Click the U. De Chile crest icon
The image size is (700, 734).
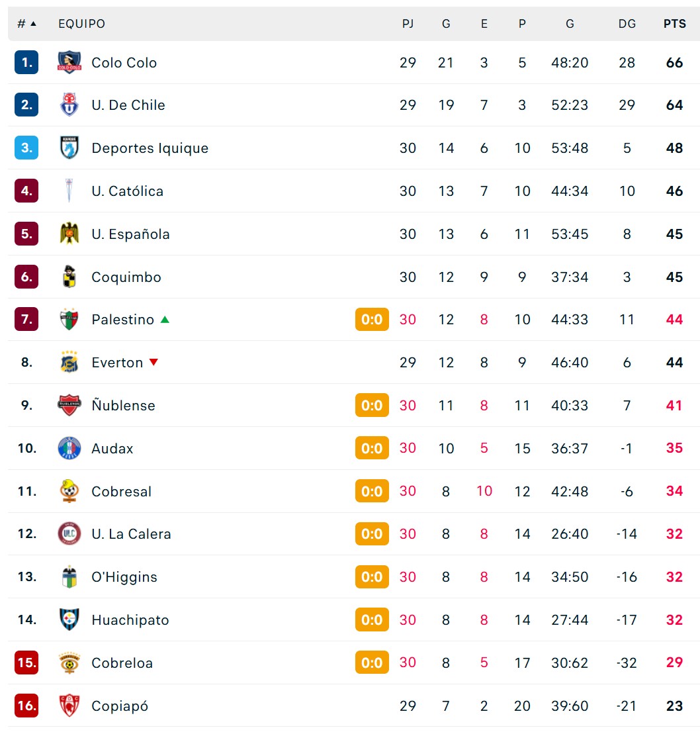[x=69, y=105]
